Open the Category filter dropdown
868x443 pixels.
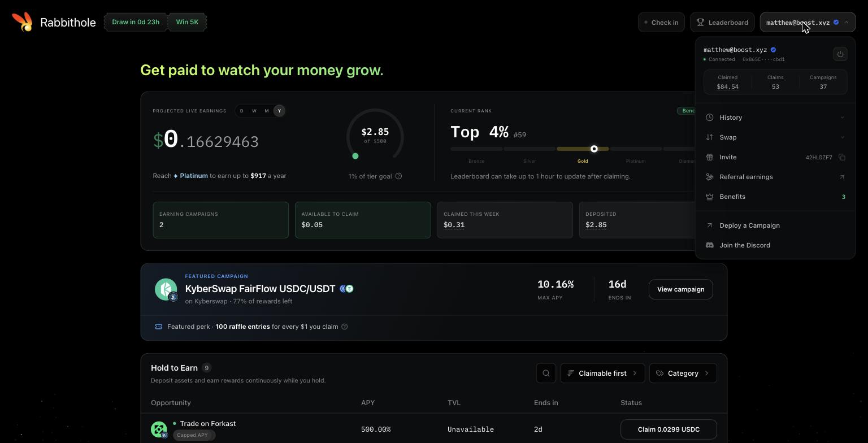pyautogui.click(x=683, y=373)
